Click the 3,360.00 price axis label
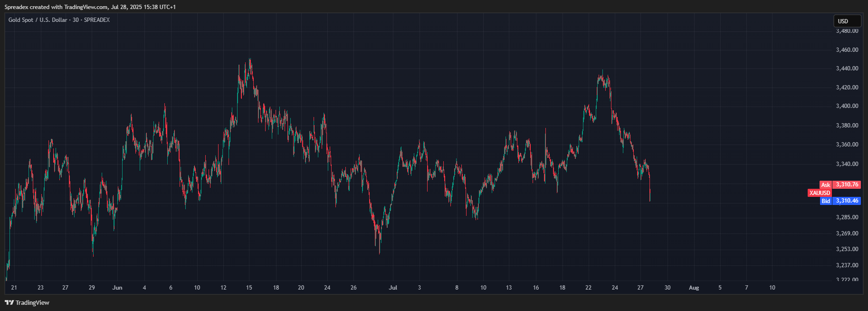This screenshot has height=311, width=868. pos(847,145)
